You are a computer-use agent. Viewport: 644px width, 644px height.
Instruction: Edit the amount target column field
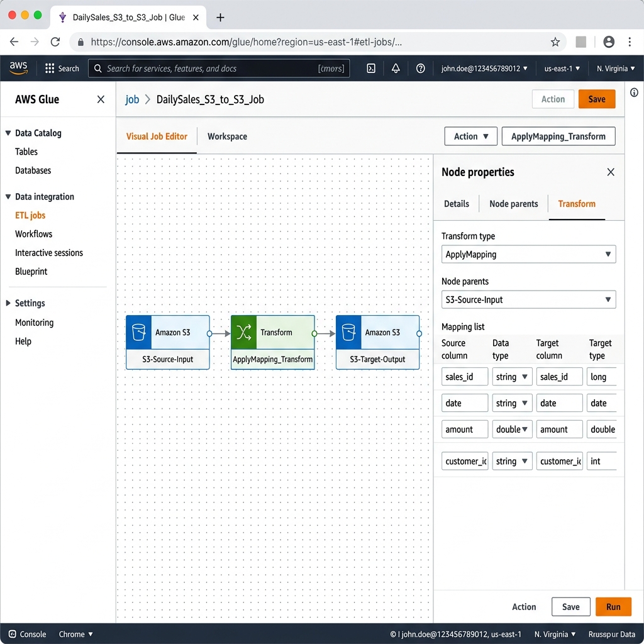559,429
